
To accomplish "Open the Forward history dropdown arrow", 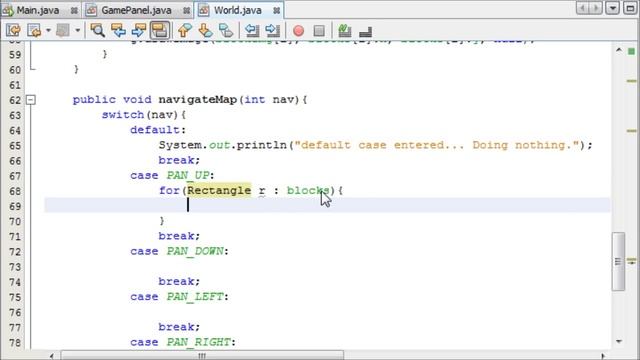I will click(77, 30).
